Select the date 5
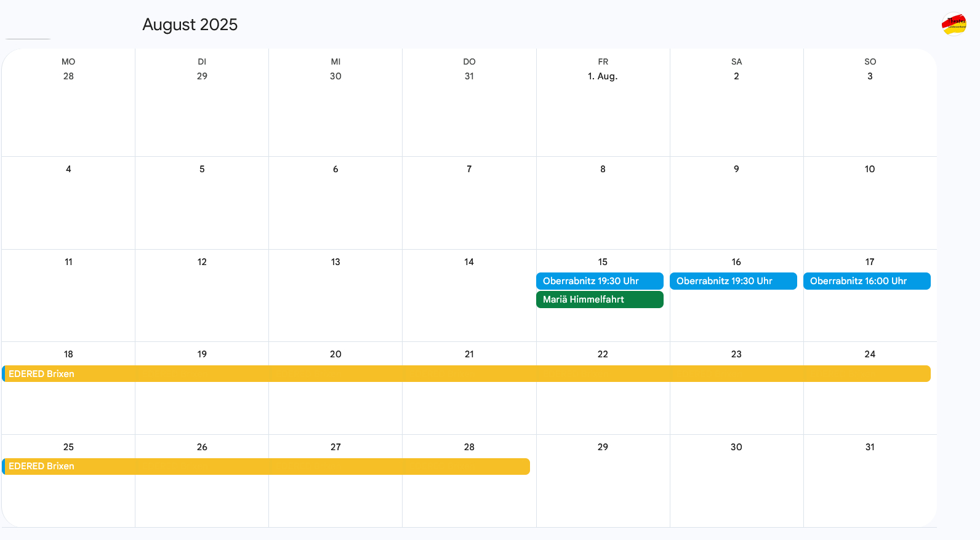This screenshot has height=540, width=980. point(202,169)
